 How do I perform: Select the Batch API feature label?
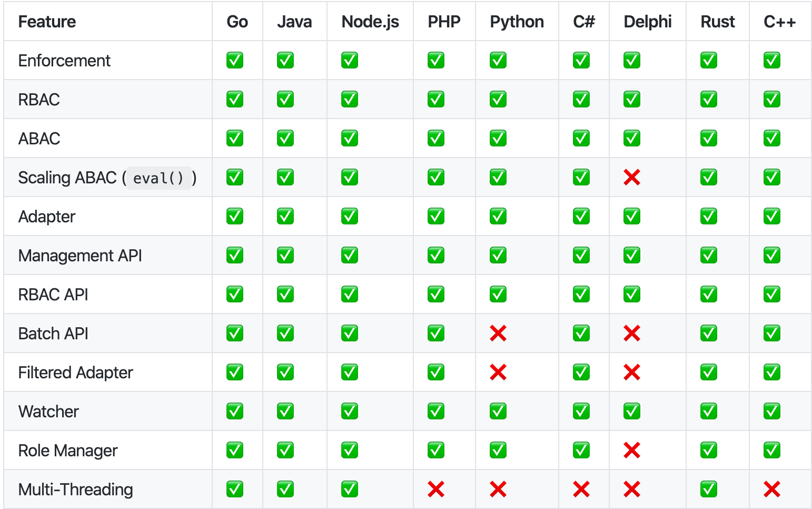pos(53,334)
